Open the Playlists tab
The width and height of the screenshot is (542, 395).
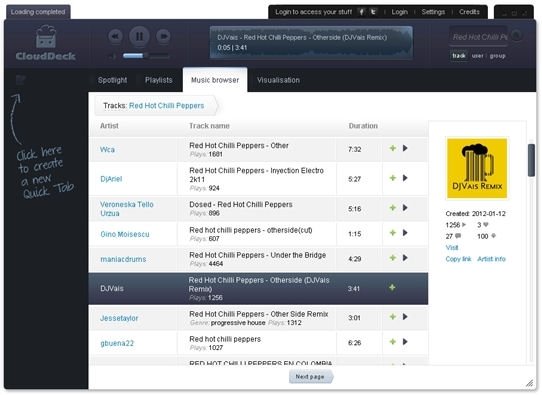tap(159, 80)
